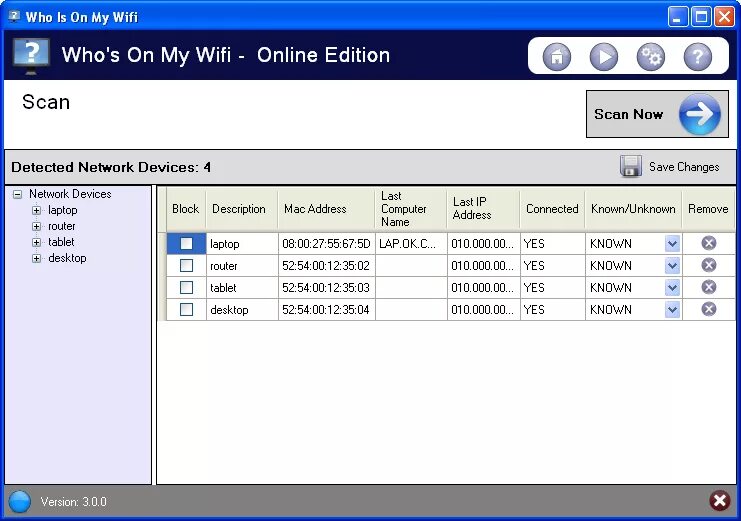Click the Connected column header
The width and height of the screenshot is (741, 521).
coord(552,209)
